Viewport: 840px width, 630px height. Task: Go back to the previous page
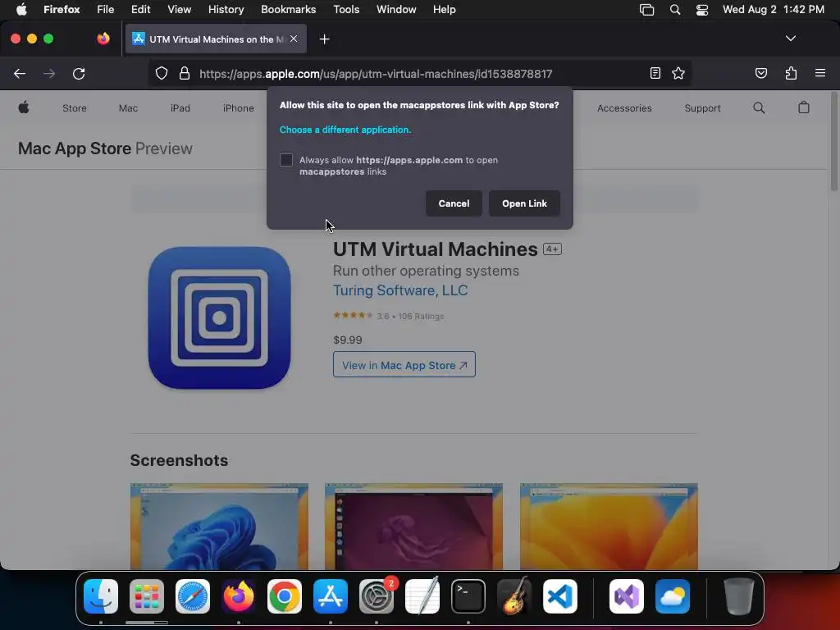coord(20,73)
